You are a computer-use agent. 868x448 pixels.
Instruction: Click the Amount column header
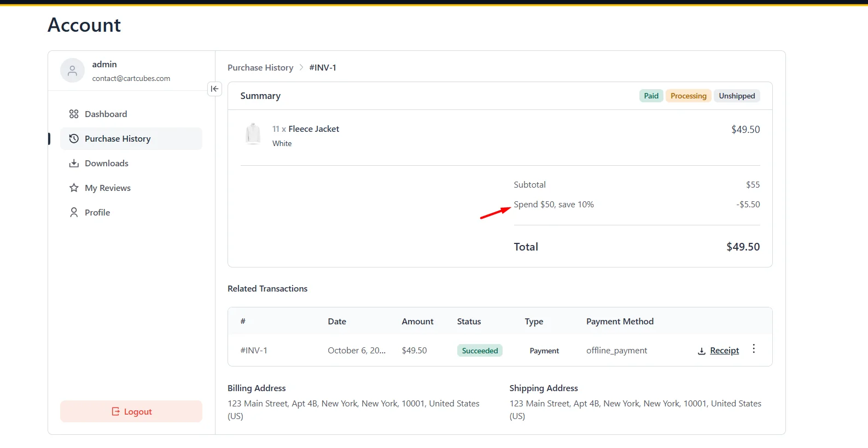[x=417, y=322]
